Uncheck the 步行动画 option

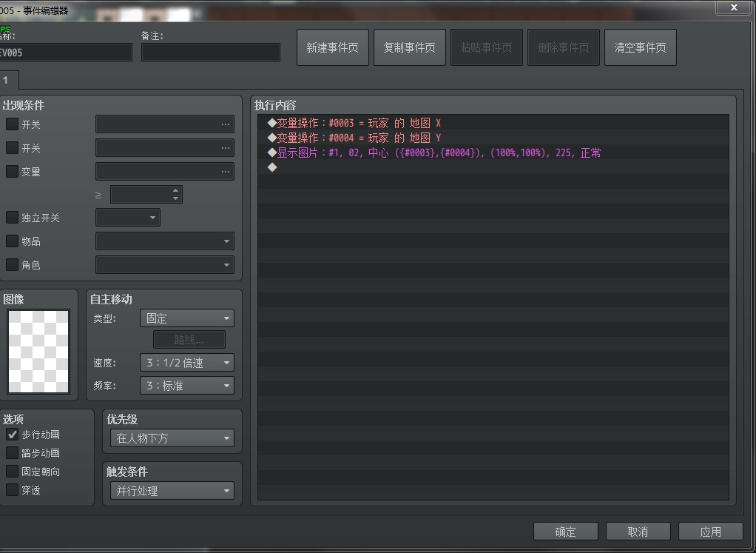tap(12, 435)
